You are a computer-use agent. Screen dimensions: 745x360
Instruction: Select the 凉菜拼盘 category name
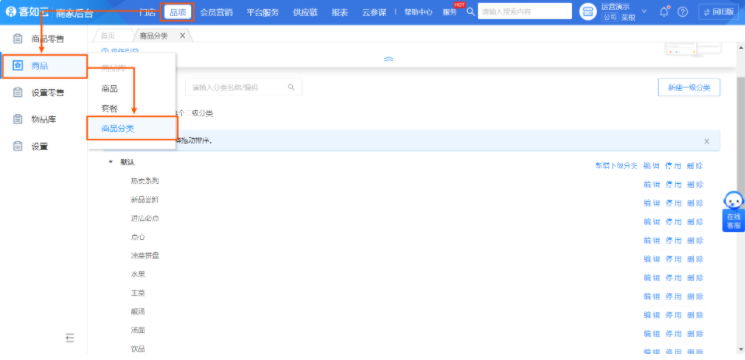[144, 256]
